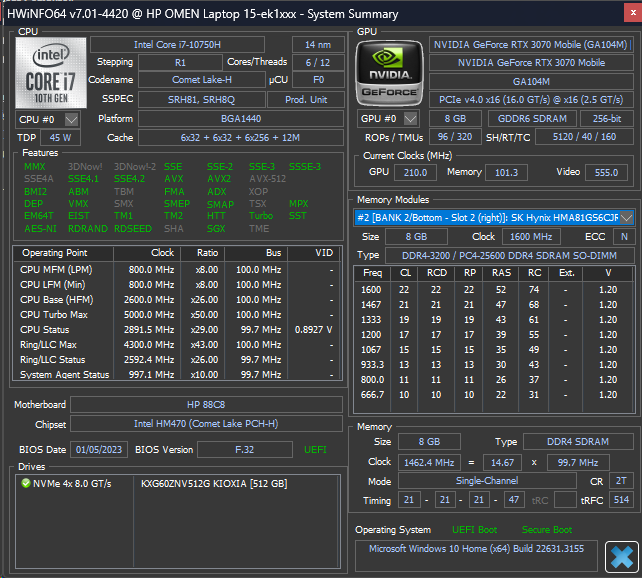Click the Intel Core i7 10th Gen logo
Screen dimensions: 642x578
coord(51,73)
